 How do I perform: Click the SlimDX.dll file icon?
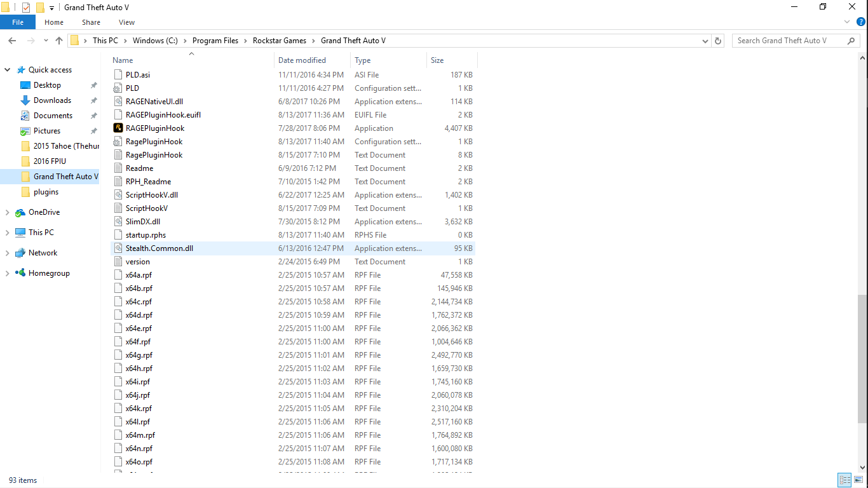[118, 222]
